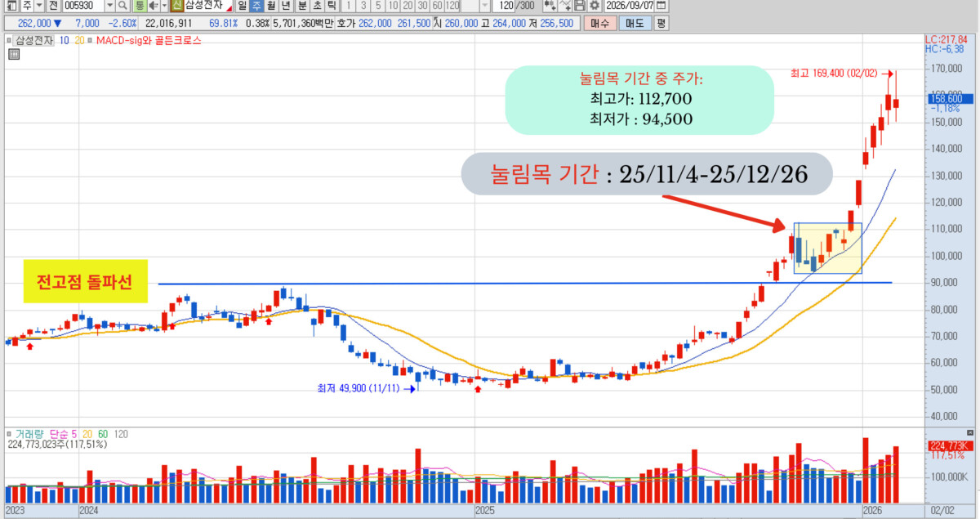The height and width of the screenshot is (519, 980).
Task: Select the 주 chart type selector
Action: (x=27, y=6)
